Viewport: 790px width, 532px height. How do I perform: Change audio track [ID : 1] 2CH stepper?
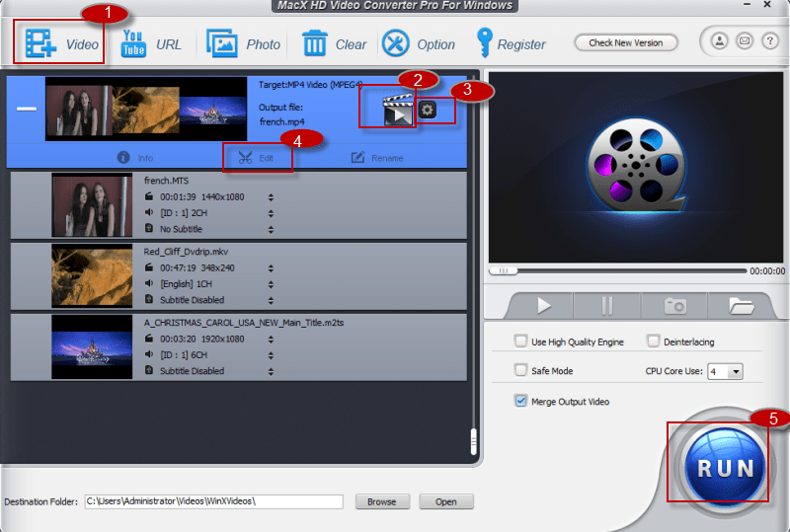(271, 213)
